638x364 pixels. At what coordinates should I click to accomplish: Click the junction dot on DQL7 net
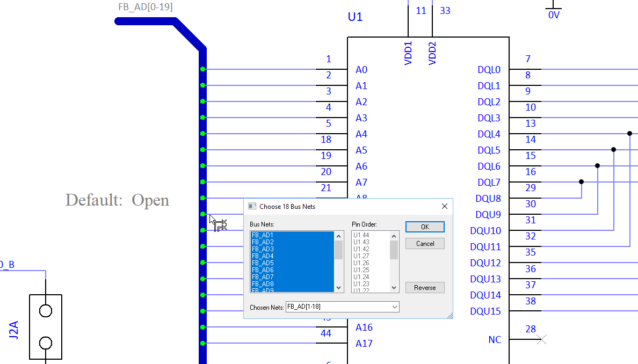581,182
